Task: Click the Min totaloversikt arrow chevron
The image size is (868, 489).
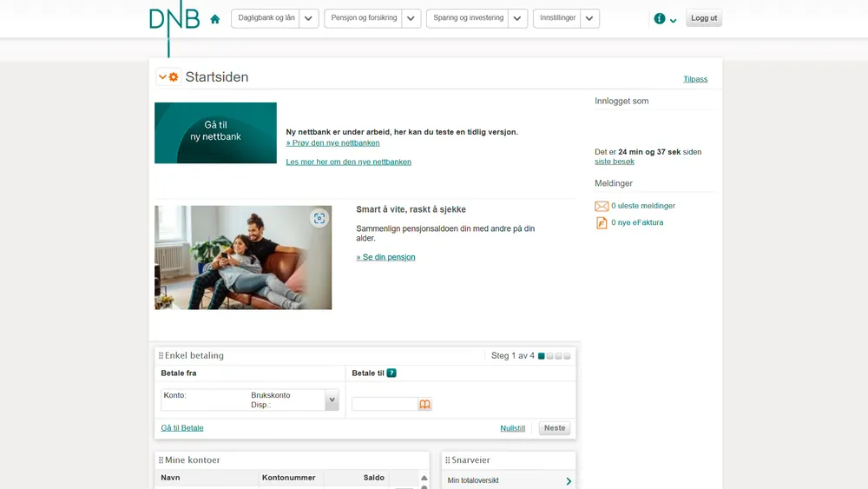Action: [x=569, y=481]
